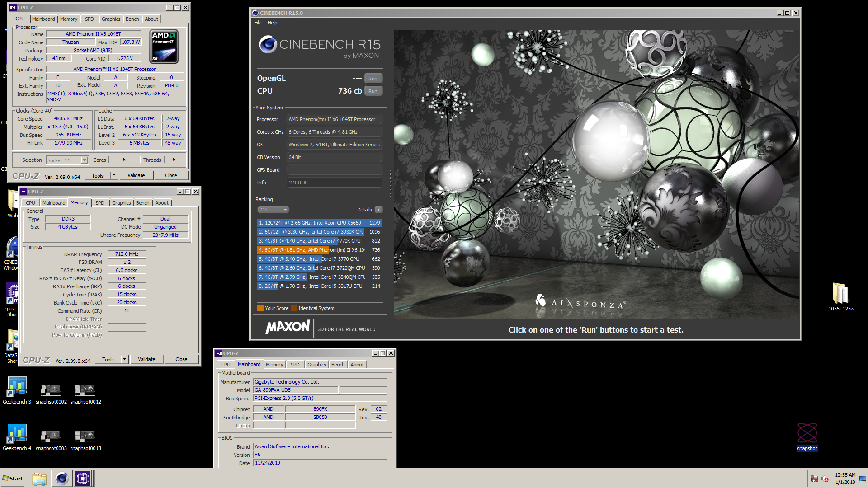The height and width of the screenshot is (488, 868).
Task: Click Validate in top CPU-Z window
Action: [x=136, y=175]
